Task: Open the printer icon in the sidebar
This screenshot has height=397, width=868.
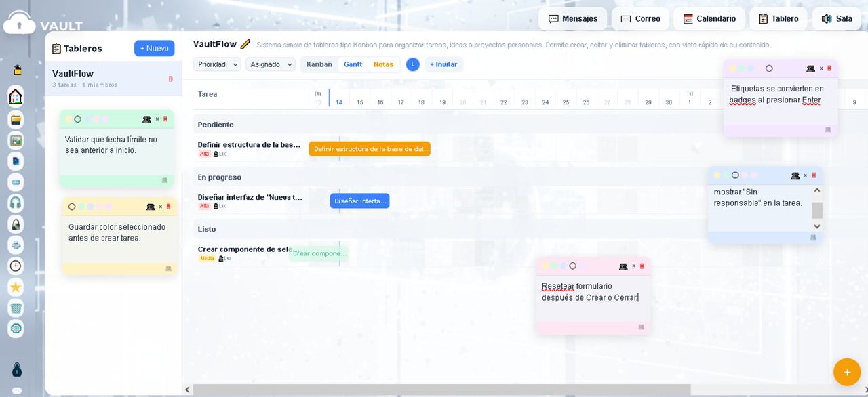Action: pos(16,245)
